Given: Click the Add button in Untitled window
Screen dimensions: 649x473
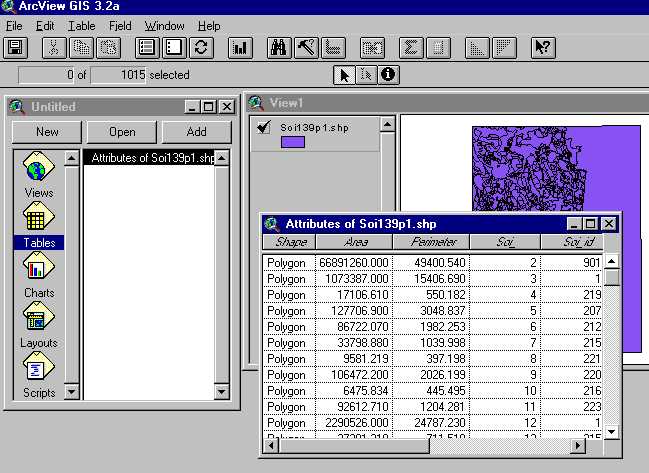Looking at the screenshot, I should pyautogui.click(x=196, y=132).
